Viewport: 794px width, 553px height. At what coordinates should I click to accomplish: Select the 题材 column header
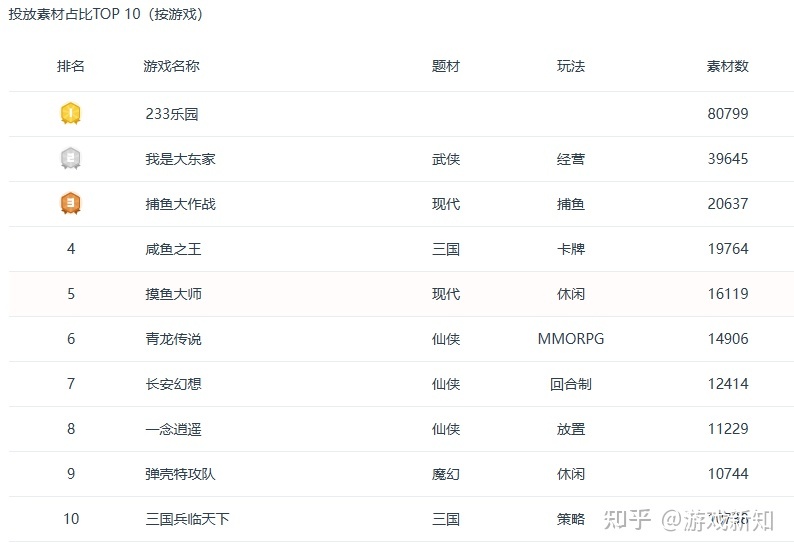click(x=446, y=66)
